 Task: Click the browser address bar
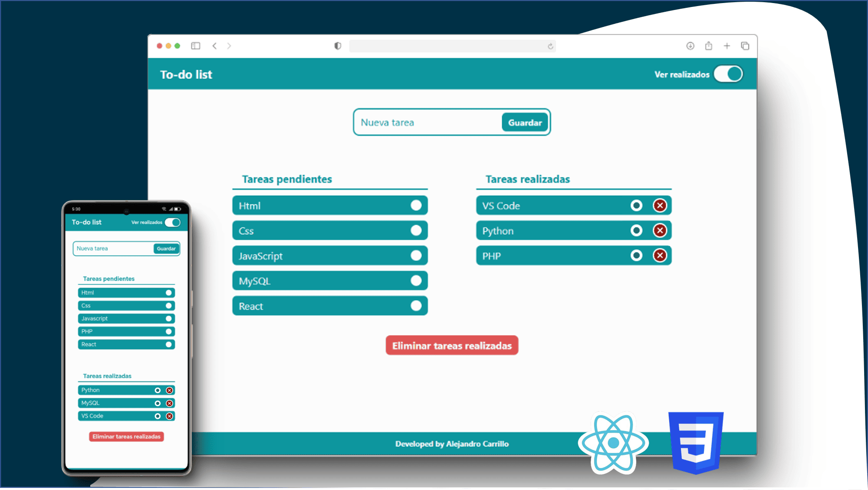click(x=452, y=46)
